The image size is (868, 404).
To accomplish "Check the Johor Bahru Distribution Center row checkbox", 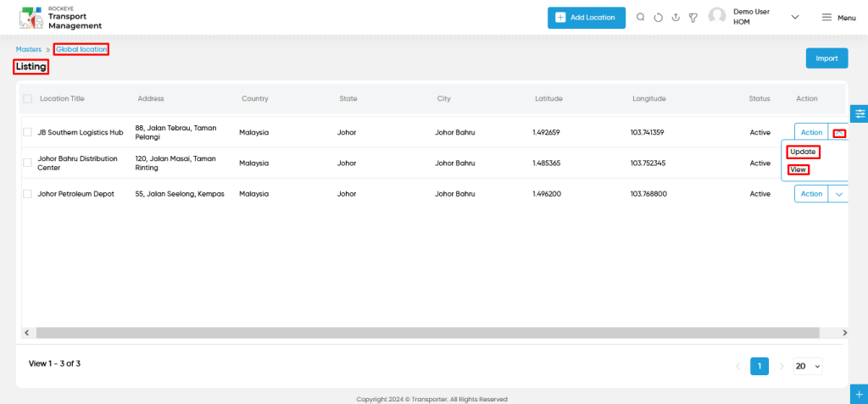I will tap(27, 163).
